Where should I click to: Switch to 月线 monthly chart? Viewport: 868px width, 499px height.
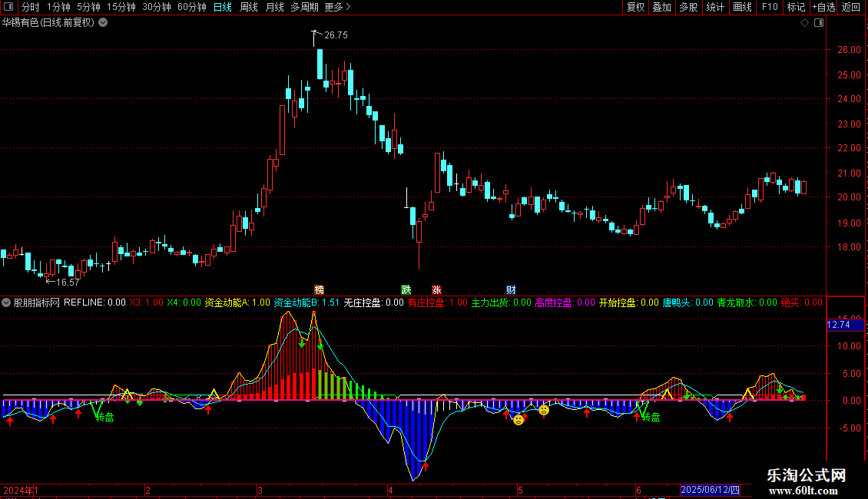pyautogui.click(x=275, y=7)
